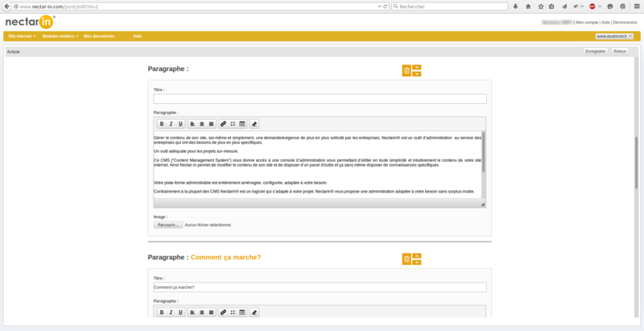Open the Aide link near Mon compte
Image resolution: width=644 pixels, height=331 pixels.
(605, 23)
